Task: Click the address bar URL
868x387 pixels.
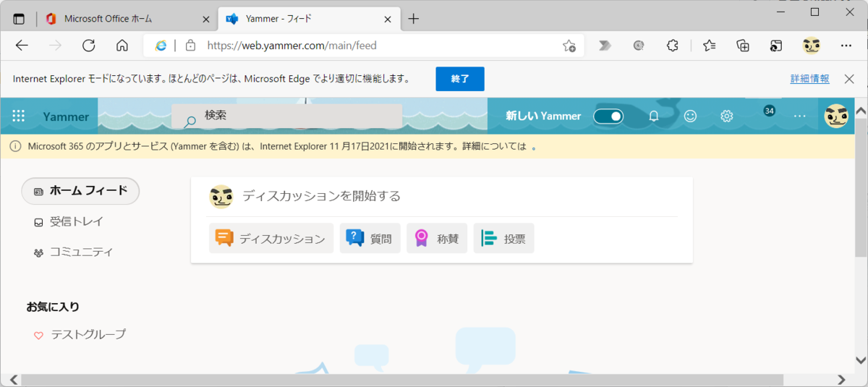Action: point(292,46)
